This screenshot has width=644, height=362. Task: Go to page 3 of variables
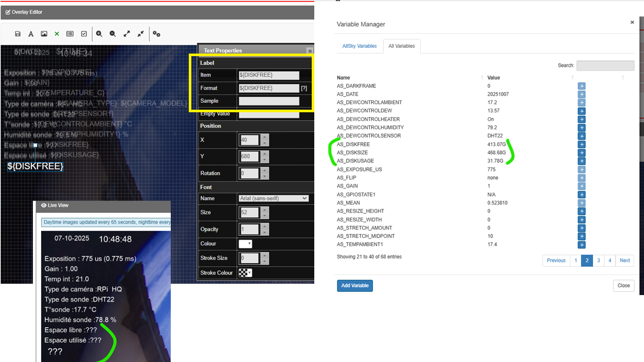pyautogui.click(x=598, y=261)
